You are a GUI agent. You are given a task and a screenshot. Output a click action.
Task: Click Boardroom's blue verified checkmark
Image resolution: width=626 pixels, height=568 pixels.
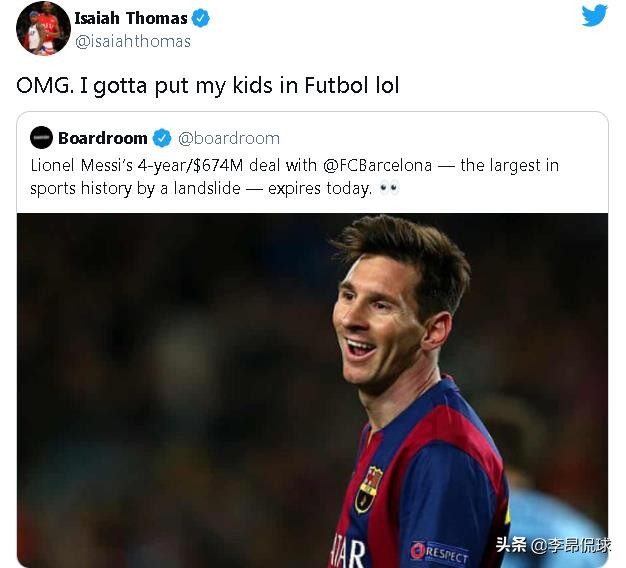(x=162, y=138)
